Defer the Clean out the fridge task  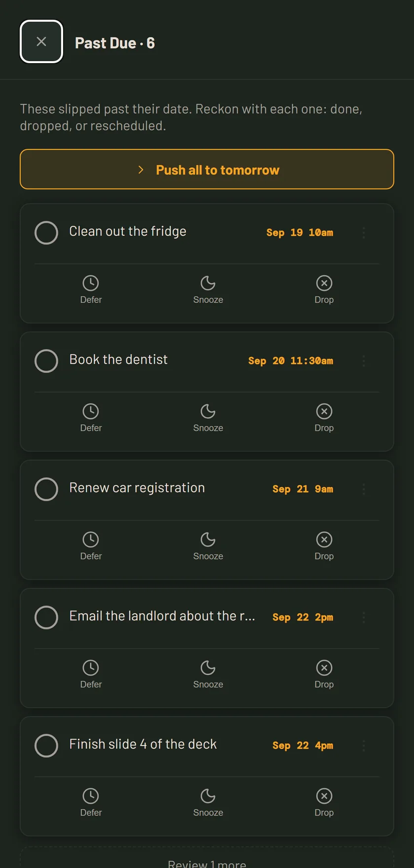[x=91, y=290]
